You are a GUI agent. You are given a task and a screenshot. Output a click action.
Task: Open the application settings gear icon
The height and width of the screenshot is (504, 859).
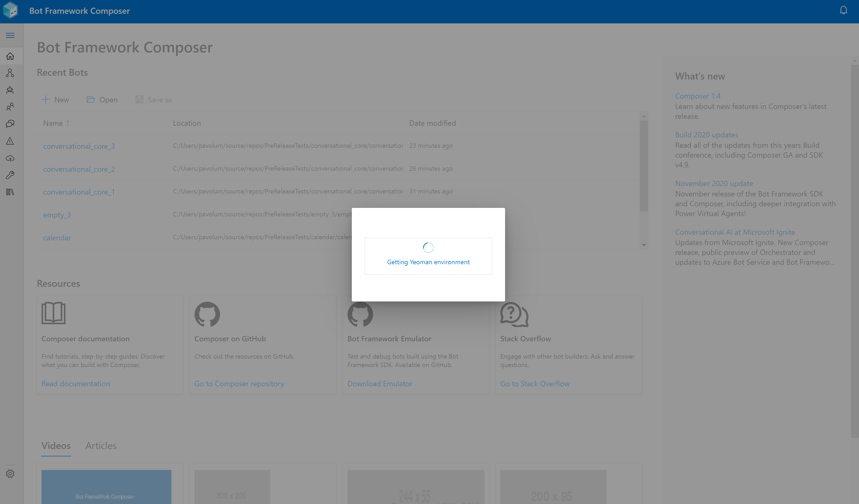pyautogui.click(x=10, y=474)
